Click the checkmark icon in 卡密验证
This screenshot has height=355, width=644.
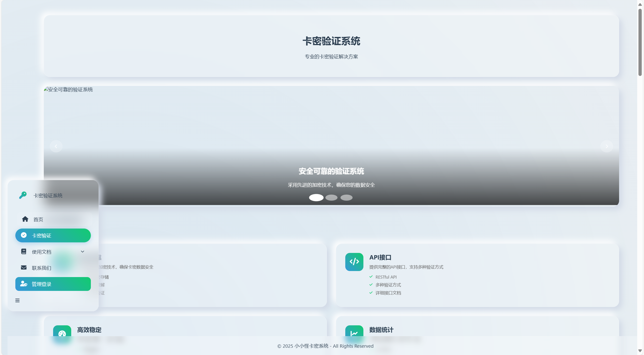point(24,235)
